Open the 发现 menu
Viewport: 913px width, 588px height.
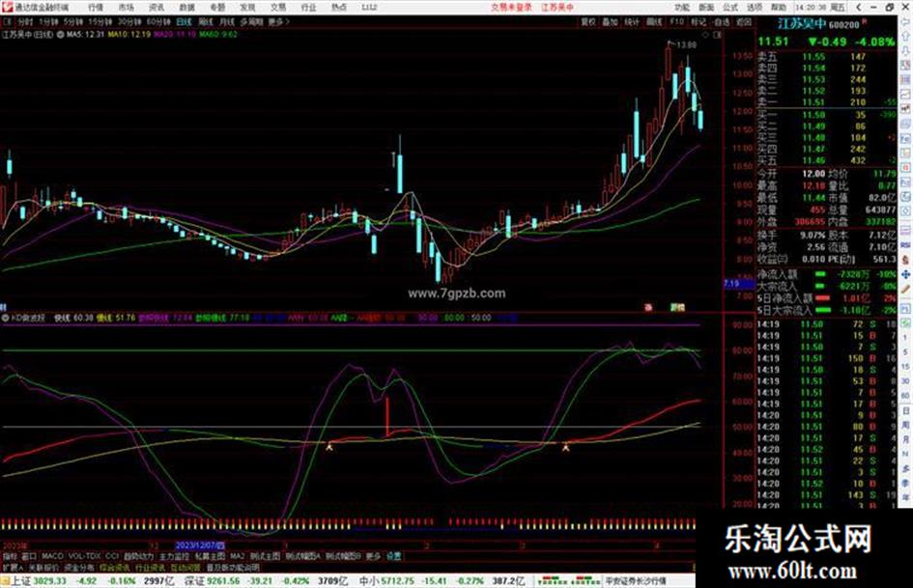[x=247, y=7]
